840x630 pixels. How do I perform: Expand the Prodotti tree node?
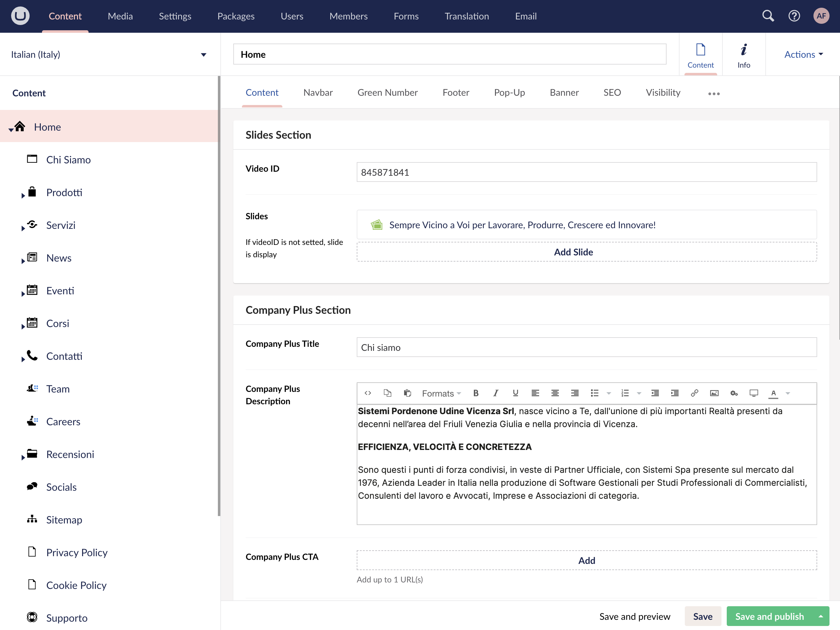point(23,195)
